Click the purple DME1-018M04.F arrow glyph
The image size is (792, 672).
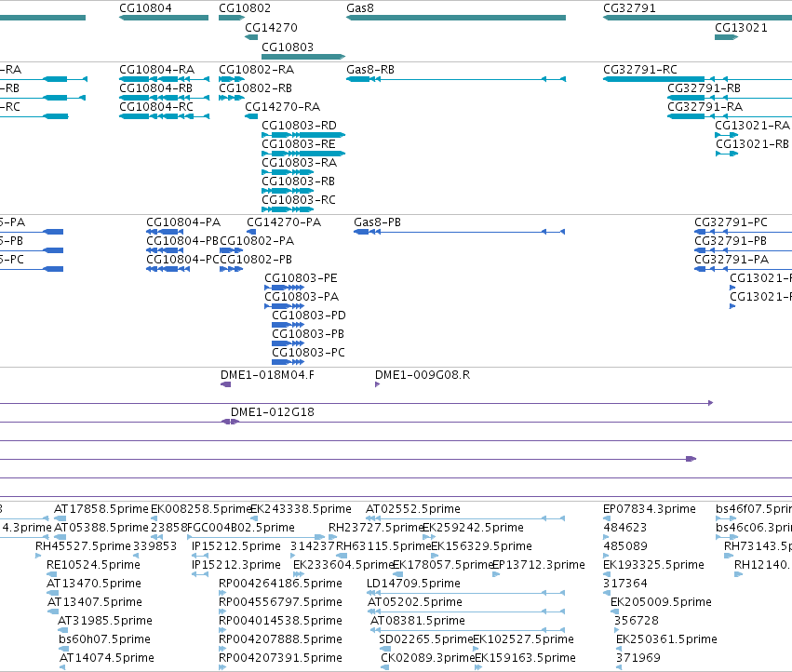pyautogui.click(x=226, y=385)
